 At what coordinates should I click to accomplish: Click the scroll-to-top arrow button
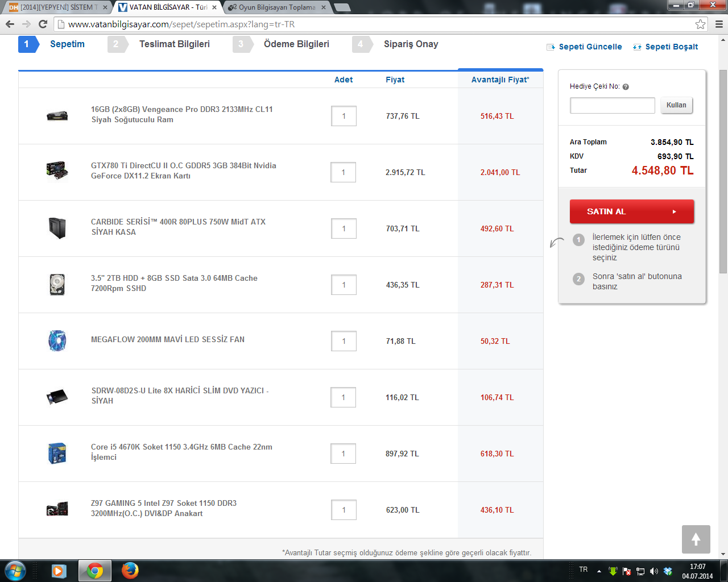pos(696,539)
